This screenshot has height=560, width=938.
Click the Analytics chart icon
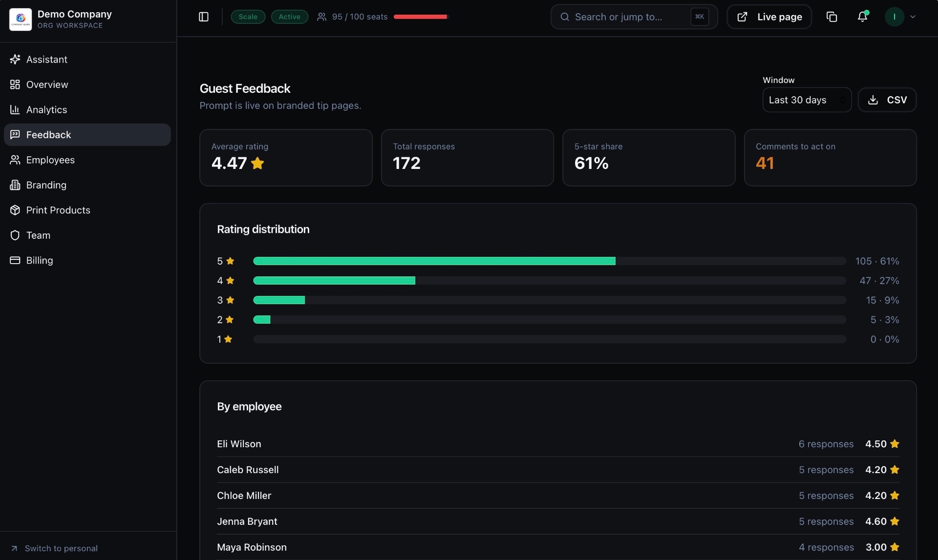click(x=15, y=110)
